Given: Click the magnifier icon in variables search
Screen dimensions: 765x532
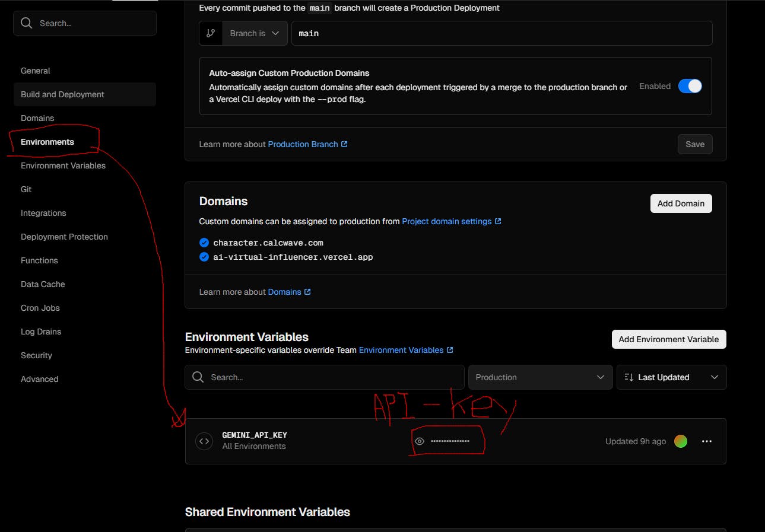Looking at the screenshot, I should 199,377.
